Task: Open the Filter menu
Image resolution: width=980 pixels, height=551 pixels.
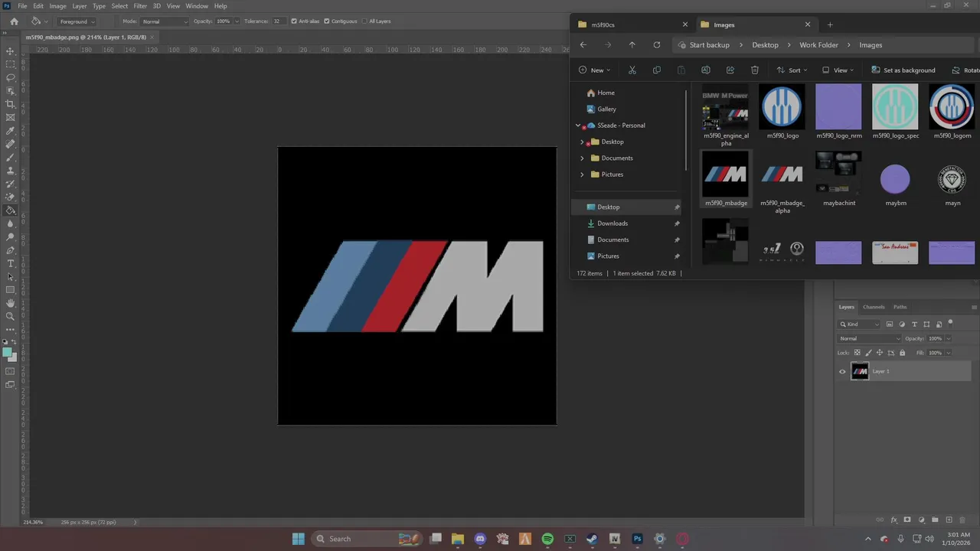Action: click(x=140, y=6)
